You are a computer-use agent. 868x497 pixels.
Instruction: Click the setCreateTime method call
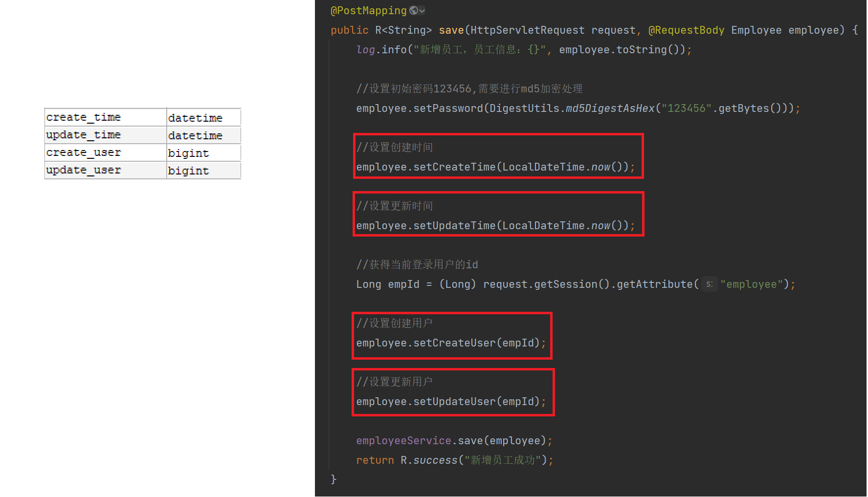(454, 167)
